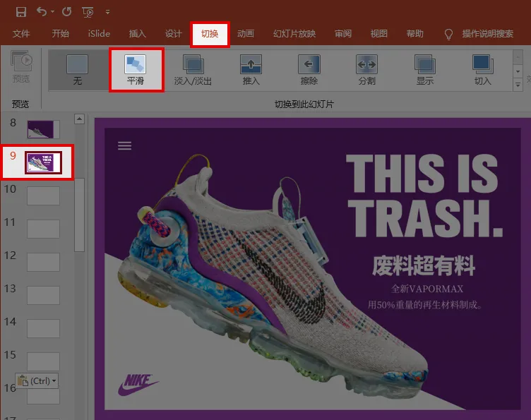This screenshot has height=420, width=531.
Task: Click the Redo/Repeat icon
Action: [66, 12]
